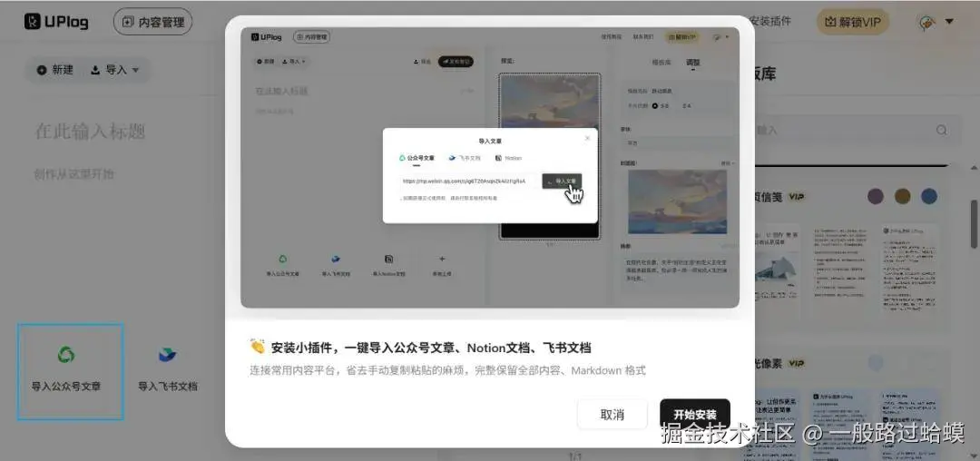This screenshot has width=980, height=461.
Task: Open the rightmost 信笺 template preview thumbnail
Action: [x=909, y=270]
